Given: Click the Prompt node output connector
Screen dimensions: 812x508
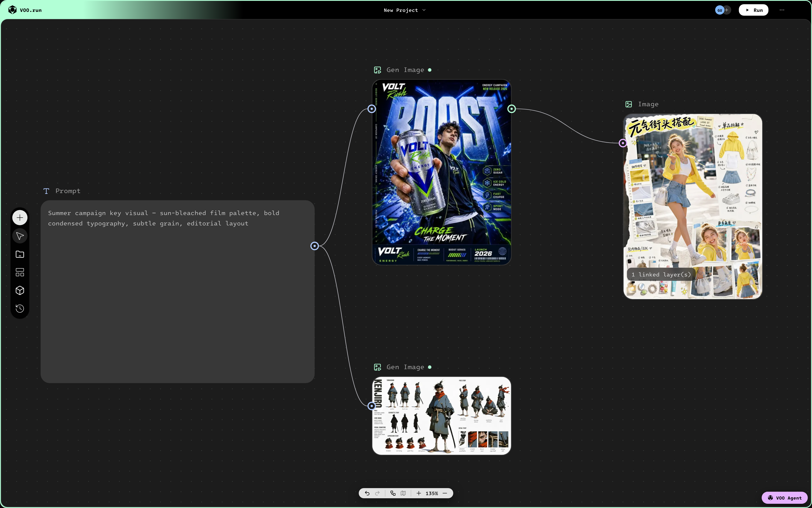Looking at the screenshot, I should [314, 246].
